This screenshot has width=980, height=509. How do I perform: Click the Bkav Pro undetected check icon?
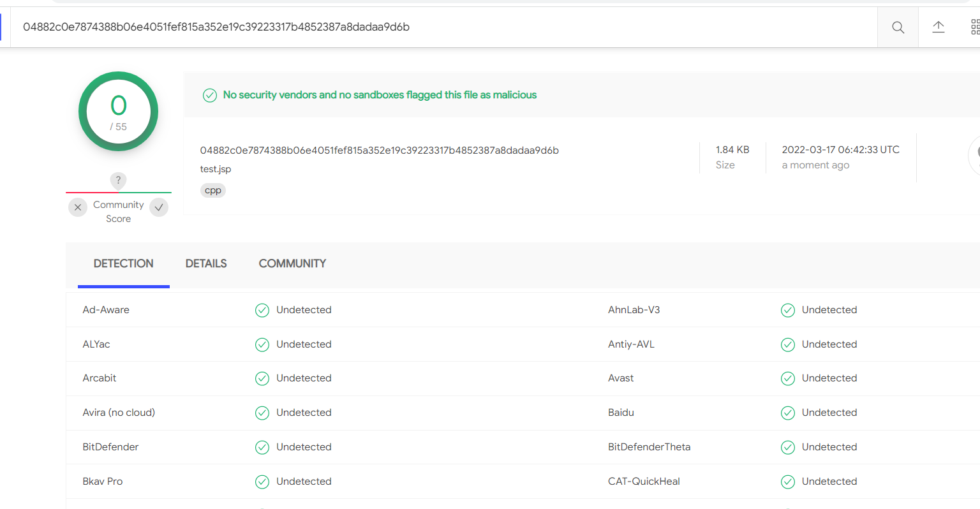point(262,482)
